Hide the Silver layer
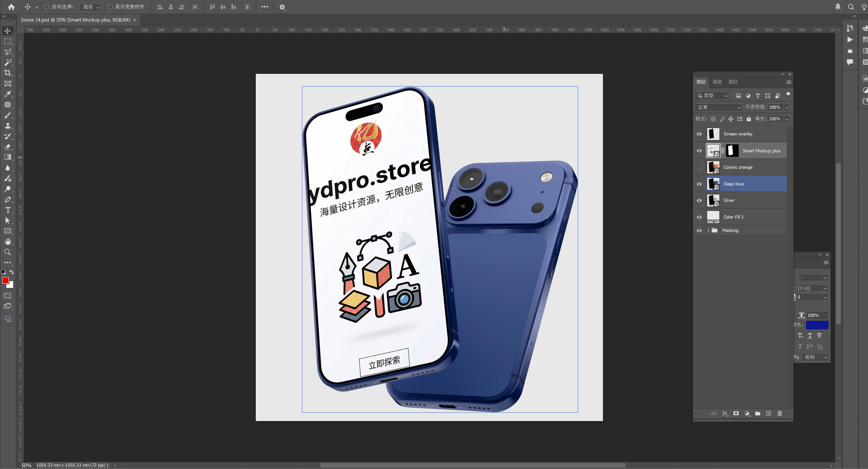Viewport: 868px width, 469px height. [x=699, y=200]
